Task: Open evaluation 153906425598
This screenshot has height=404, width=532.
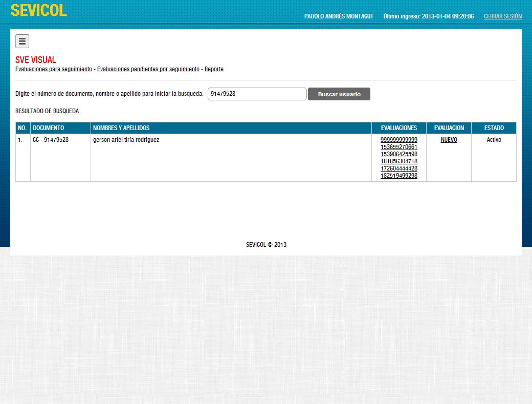Action: [x=399, y=154]
